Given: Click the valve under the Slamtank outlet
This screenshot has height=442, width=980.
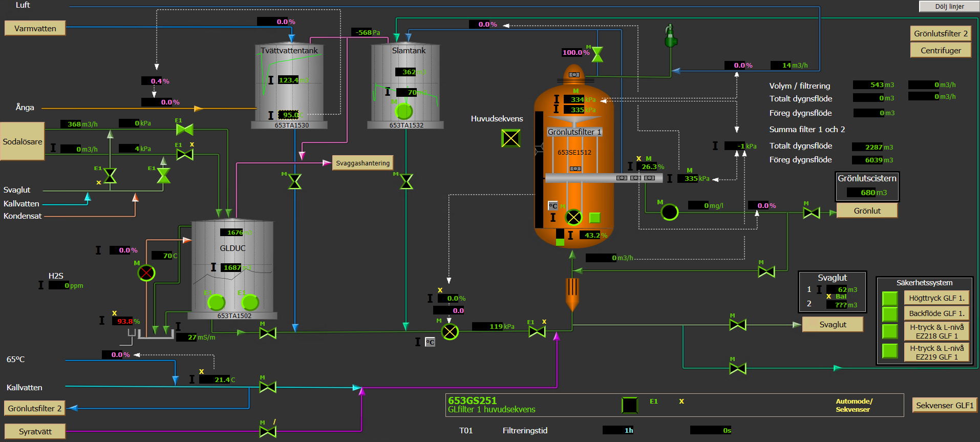Looking at the screenshot, I should [x=406, y=181].
